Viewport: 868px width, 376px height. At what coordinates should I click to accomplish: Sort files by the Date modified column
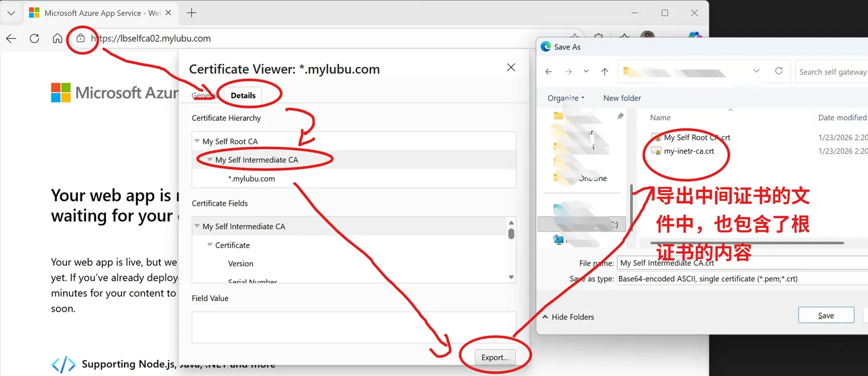[x=843, y=118]
